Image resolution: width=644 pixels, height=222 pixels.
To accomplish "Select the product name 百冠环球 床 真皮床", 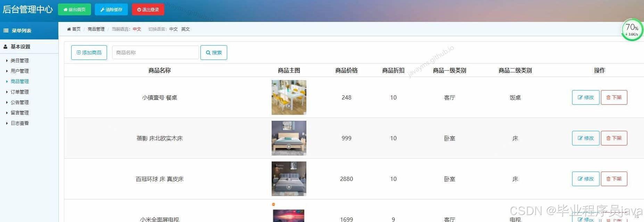I will (159, 179).
